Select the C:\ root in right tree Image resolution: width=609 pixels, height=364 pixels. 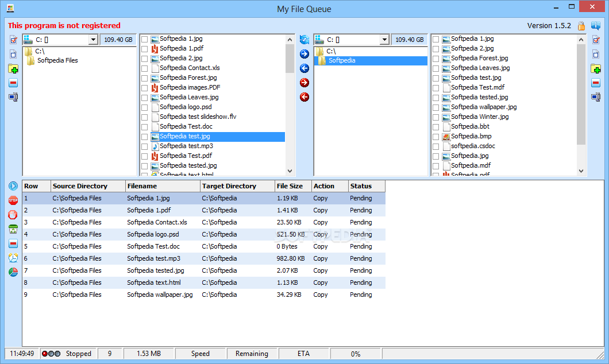tap(331, 51)
